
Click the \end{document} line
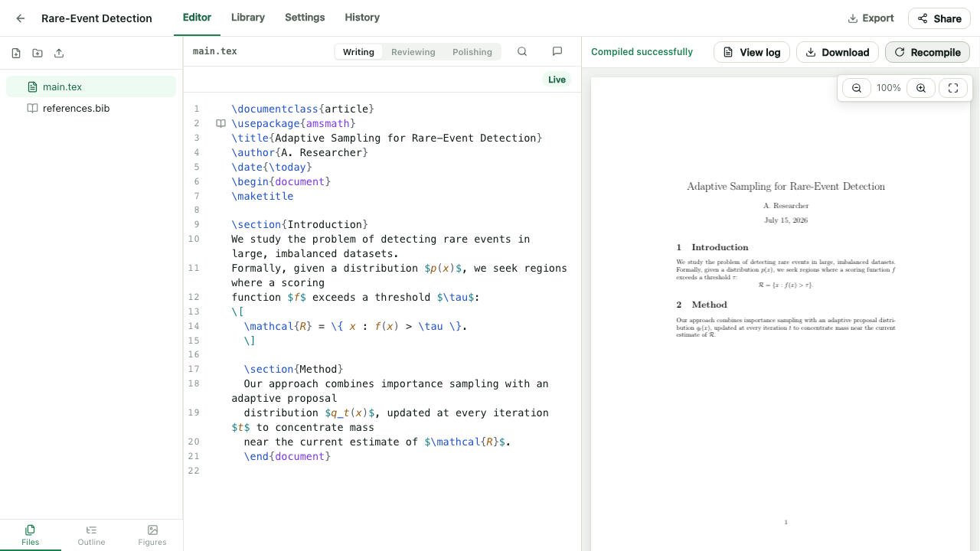click(x=287, y=456)
